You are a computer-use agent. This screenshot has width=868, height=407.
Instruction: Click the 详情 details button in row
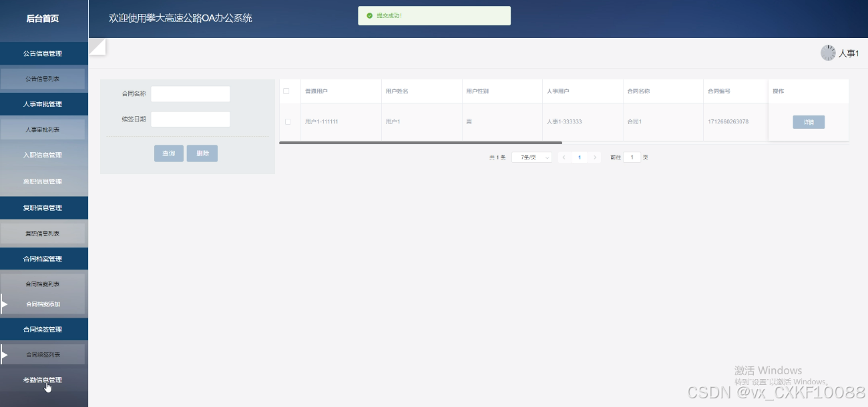point(809,122)
